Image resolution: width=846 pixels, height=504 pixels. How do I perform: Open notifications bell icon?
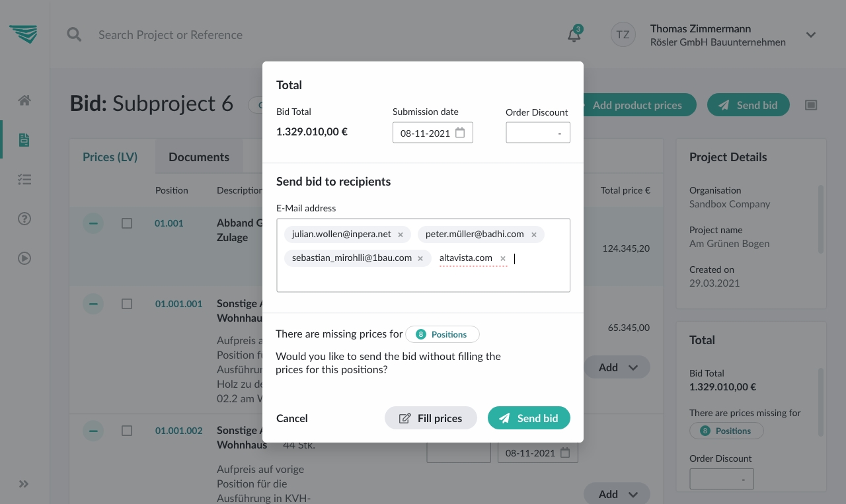tap(574, 35)
